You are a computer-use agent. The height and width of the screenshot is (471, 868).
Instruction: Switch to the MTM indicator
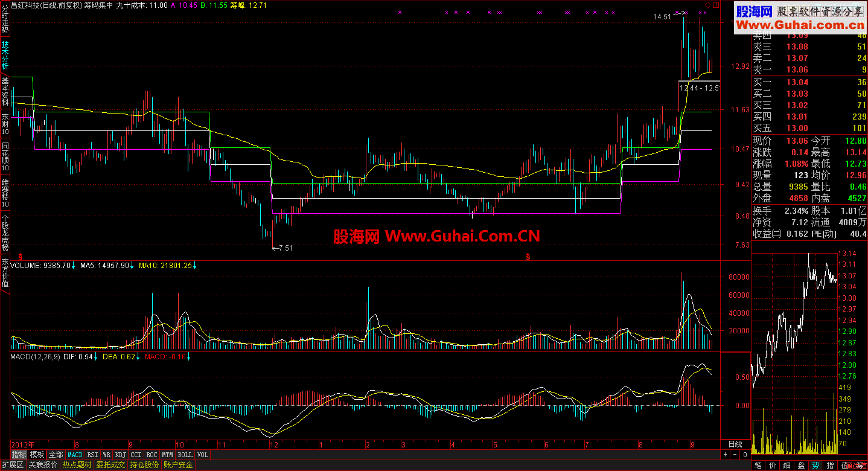(168, 455)
